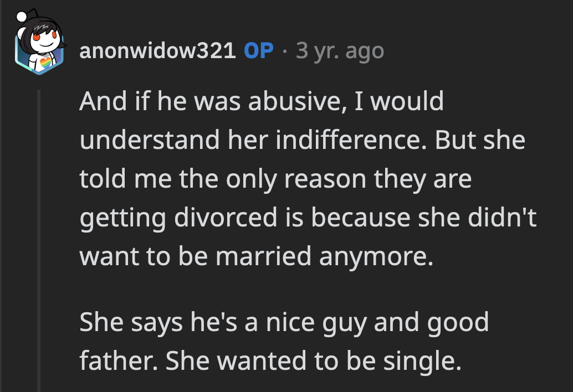573x392 pixels.
Task: Click the '3 yr. ago' timestamp
Action: pos(339,51)
